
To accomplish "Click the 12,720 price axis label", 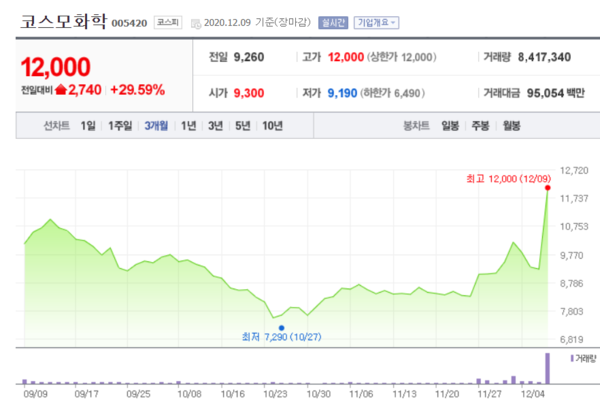I will [574, 171].
